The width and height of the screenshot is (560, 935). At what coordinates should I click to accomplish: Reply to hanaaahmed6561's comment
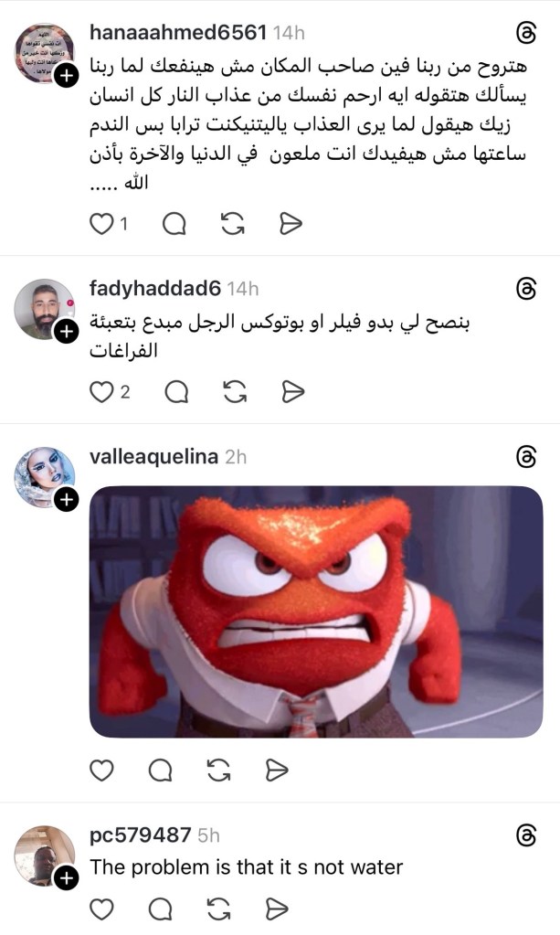pos(174,224)
